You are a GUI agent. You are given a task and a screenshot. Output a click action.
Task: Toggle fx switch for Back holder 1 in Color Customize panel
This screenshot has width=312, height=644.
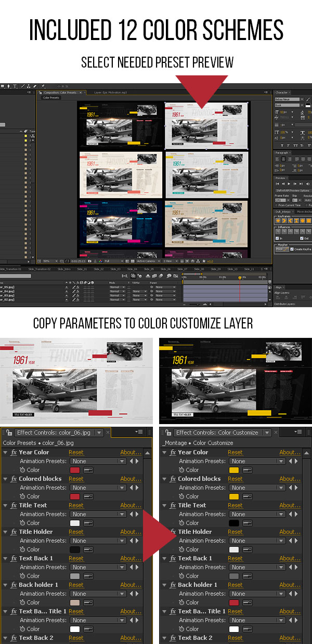[x=173, y=585]
